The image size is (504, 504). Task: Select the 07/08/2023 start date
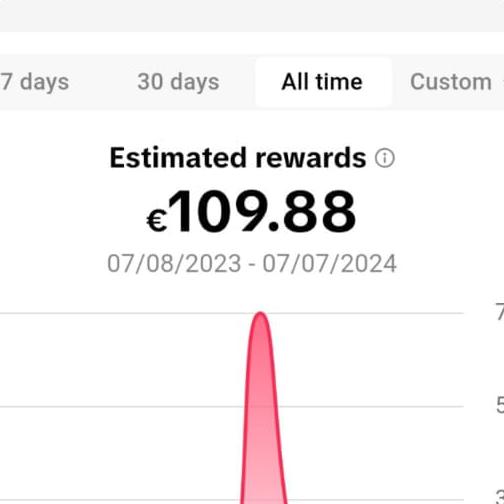174,264
